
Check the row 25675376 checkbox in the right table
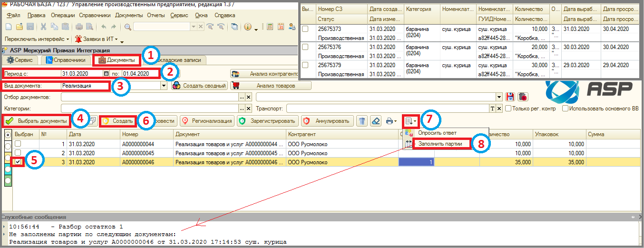click(305, 47)
